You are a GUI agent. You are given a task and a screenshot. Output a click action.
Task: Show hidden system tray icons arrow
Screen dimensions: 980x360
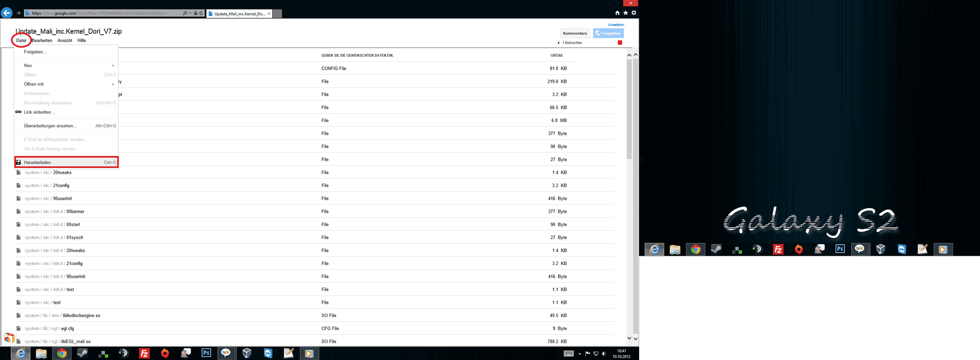tap(579, 353)
